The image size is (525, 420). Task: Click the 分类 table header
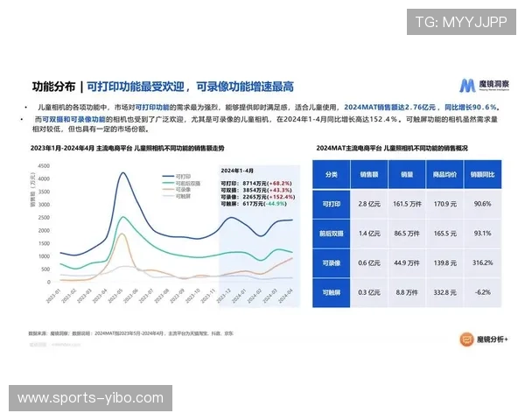[332, 174]
